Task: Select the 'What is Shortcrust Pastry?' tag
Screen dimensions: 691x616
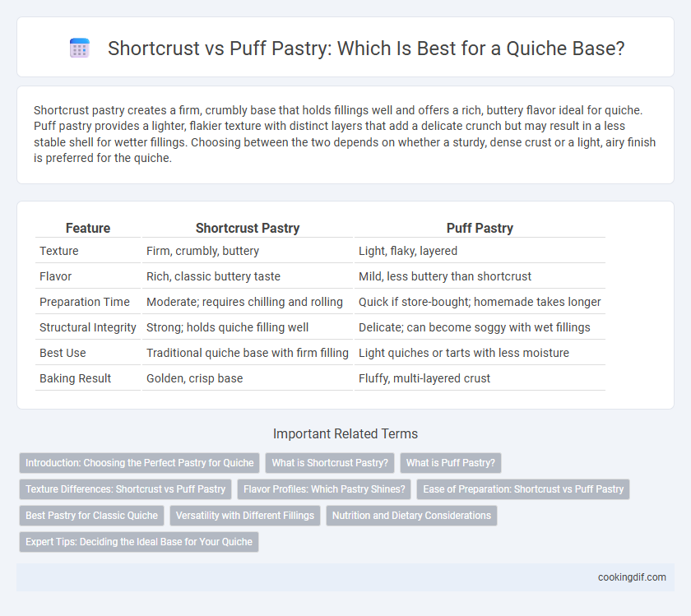Action: (x=330, y=463)
